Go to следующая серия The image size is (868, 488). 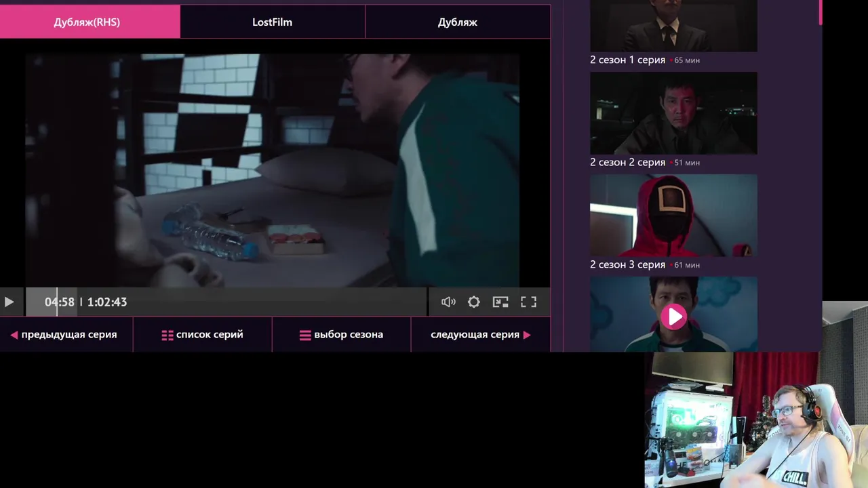point(481,334)
